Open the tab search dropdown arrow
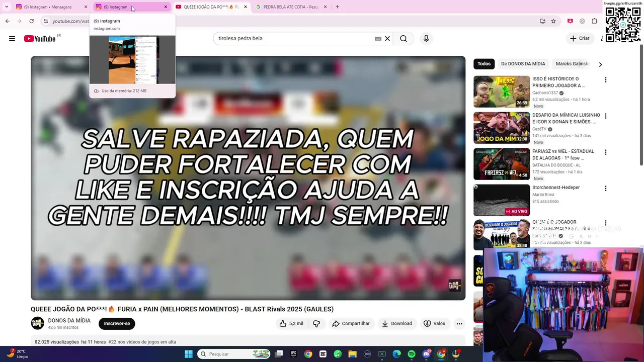Viewport: 644px width, 362px height. [7, 7]
